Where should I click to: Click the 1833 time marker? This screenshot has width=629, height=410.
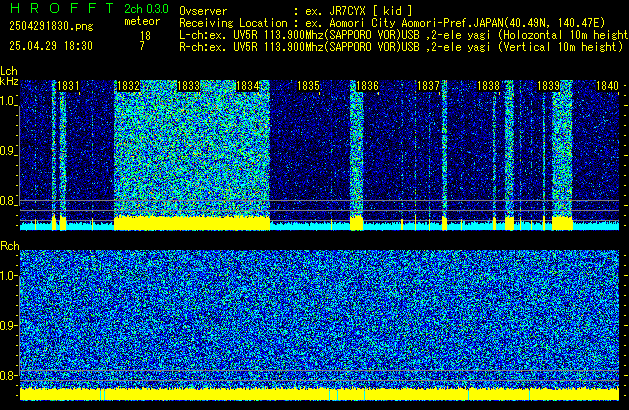[x=188, y=86]
